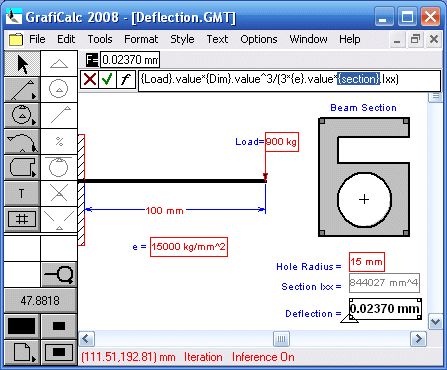Select the e 15000 kg/mm^2 input box

189,247
